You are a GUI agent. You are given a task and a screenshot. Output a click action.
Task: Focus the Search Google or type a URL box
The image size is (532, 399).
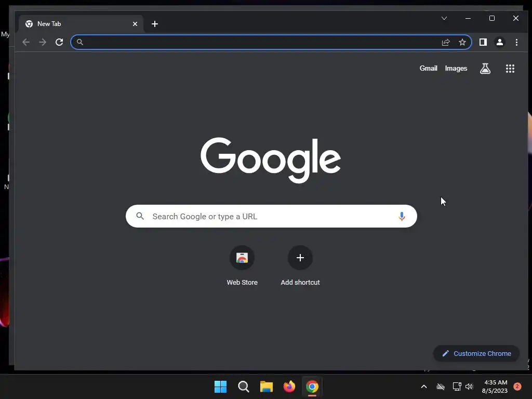pyautogui.click(x=271, y=216)
